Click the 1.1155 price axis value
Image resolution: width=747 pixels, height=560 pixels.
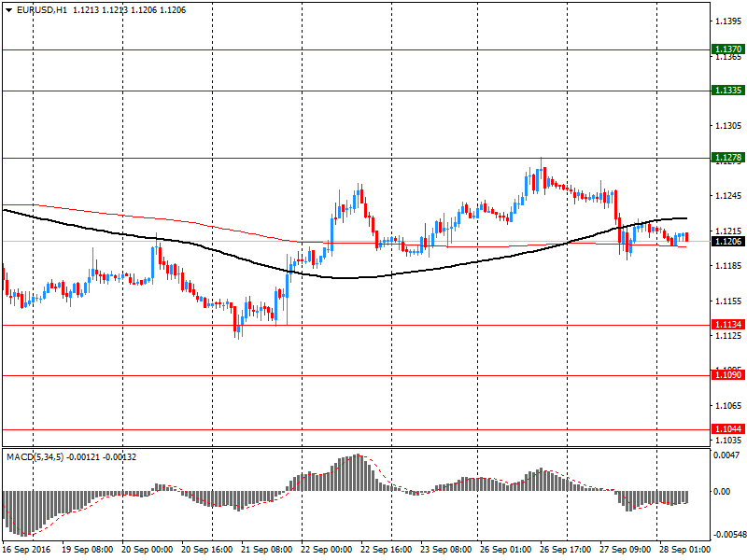point(728,301)
